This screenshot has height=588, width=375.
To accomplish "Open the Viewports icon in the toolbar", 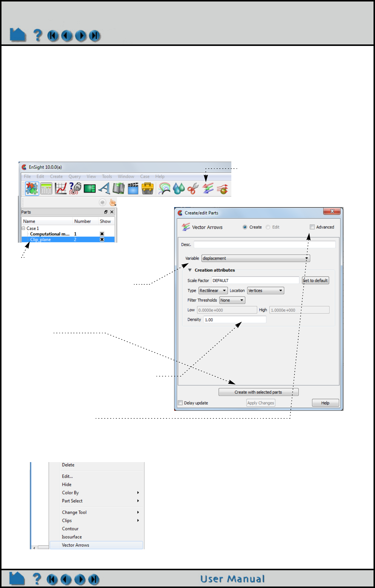I will point(90,189).
